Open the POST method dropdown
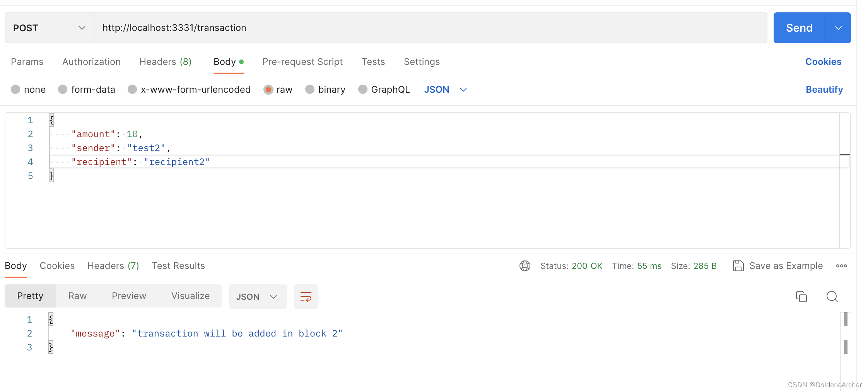 point(49,28)
